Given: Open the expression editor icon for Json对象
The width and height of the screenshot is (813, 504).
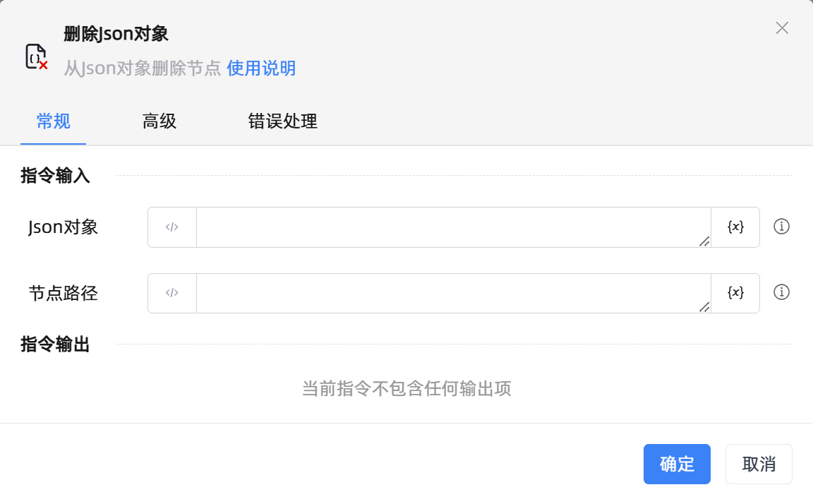Looking at the screenshot, I should [171, 227].
